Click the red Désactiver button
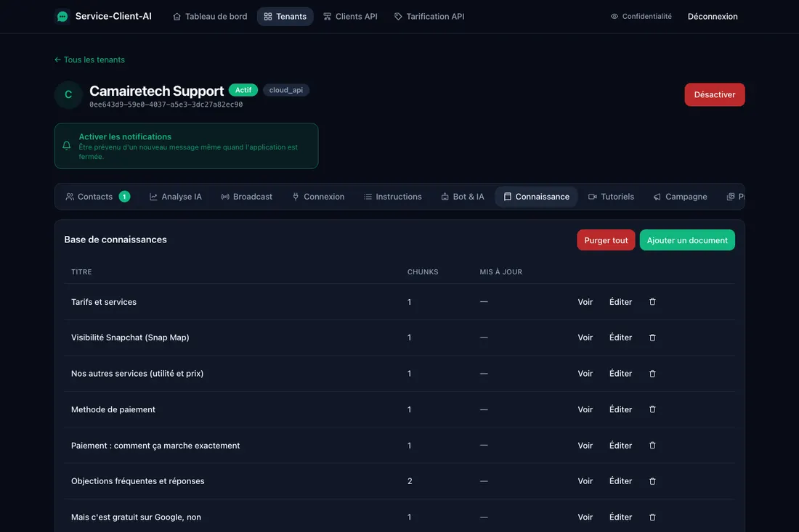The height and width of the screenshot is (532, 799). pyautogui.click(x=715, y=94)
